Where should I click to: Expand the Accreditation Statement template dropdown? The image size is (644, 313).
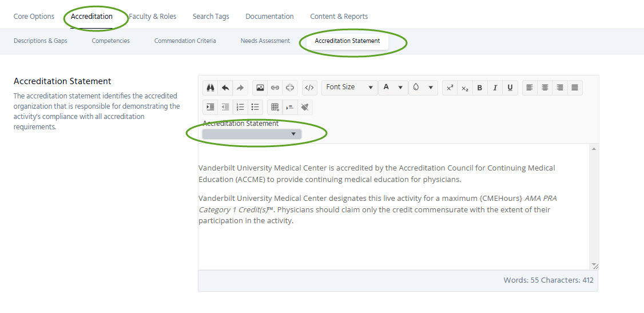click(252, 134)
